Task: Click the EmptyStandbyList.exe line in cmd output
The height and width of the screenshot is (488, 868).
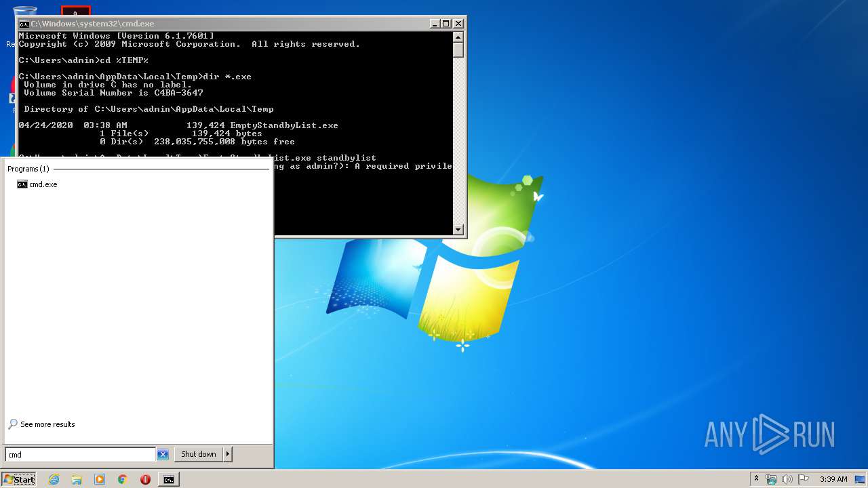Action: tap(178, 125)
